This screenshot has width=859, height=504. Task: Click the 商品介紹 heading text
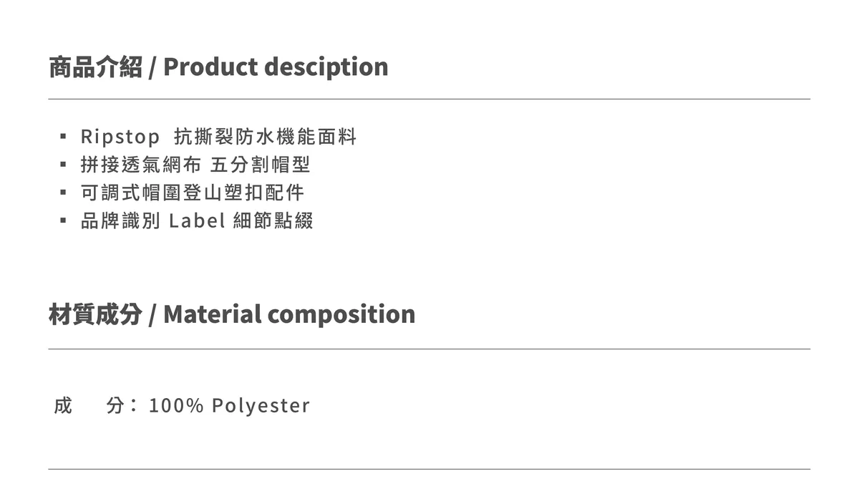click(95, 67)
